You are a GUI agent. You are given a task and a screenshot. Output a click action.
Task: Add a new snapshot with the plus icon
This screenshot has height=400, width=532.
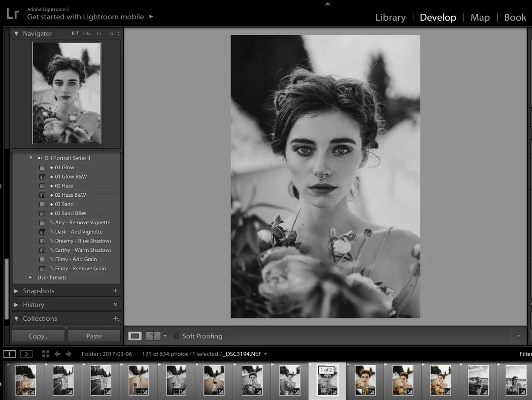[115, 291]
